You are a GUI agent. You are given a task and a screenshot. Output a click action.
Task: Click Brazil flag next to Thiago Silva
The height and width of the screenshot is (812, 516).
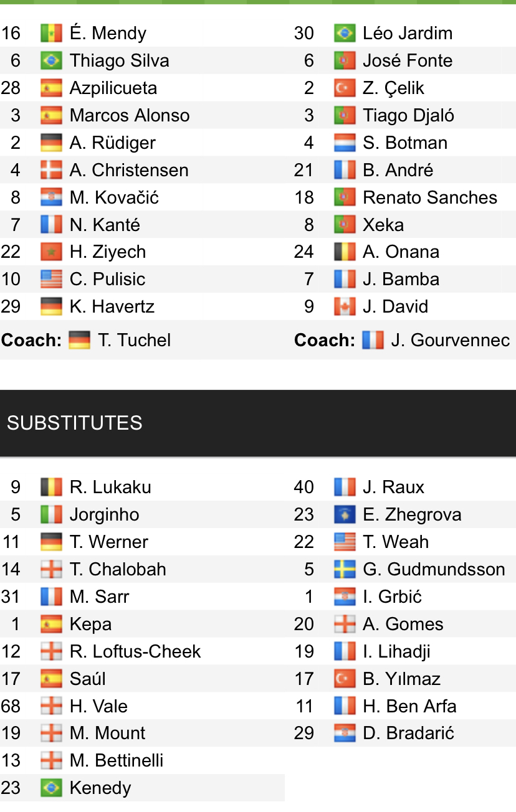pos(51,60)
